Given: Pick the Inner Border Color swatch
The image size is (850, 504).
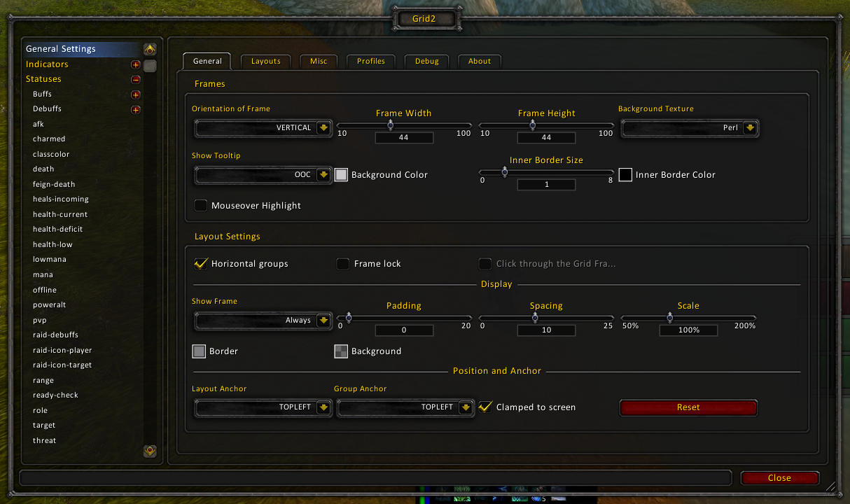Looking at the screenshot, I should [625, 175].
